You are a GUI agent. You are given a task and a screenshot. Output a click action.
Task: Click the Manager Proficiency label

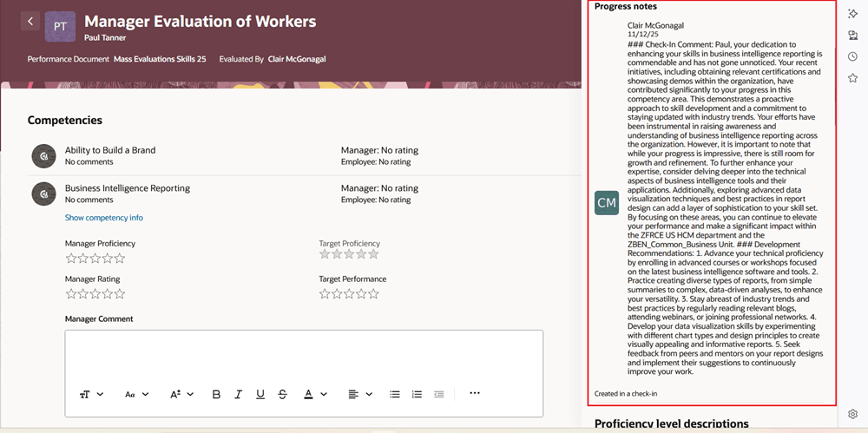pyautogui.click(x=100, y=243)
